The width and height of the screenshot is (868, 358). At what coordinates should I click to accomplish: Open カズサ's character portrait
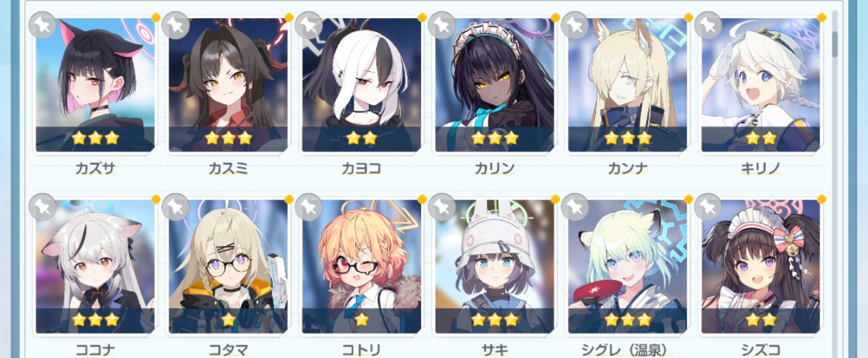pyautogui.click(x=95, y=83)
